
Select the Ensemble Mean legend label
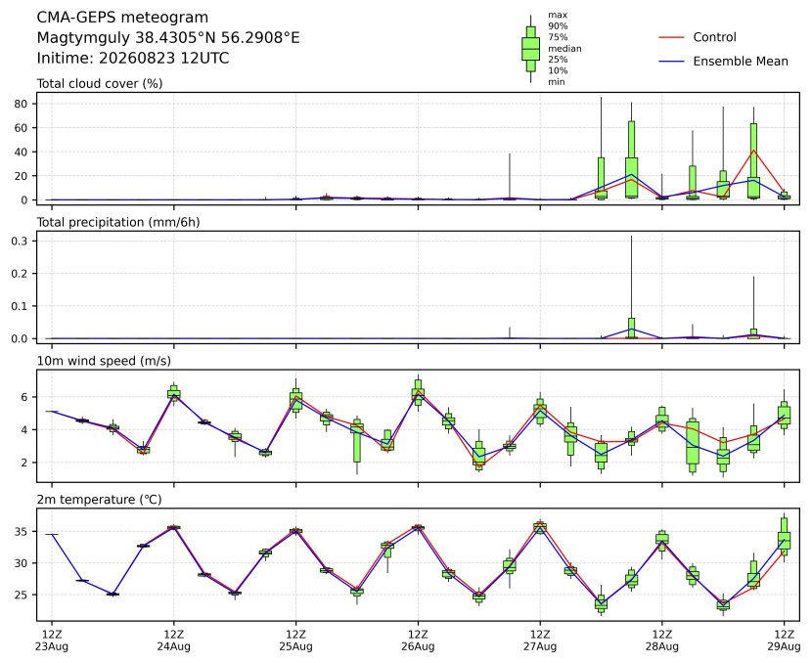[741, 61]
